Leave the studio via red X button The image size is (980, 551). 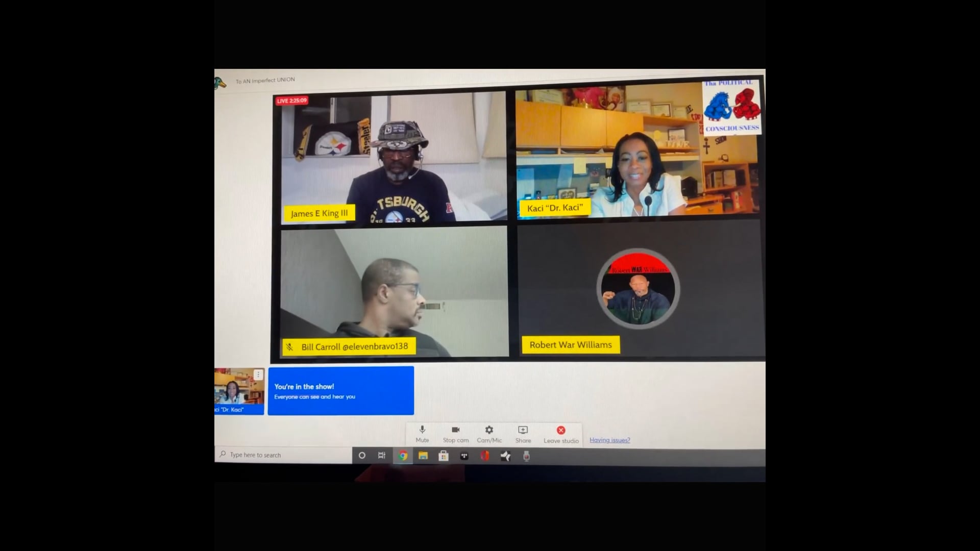click(x=561, y=434)
